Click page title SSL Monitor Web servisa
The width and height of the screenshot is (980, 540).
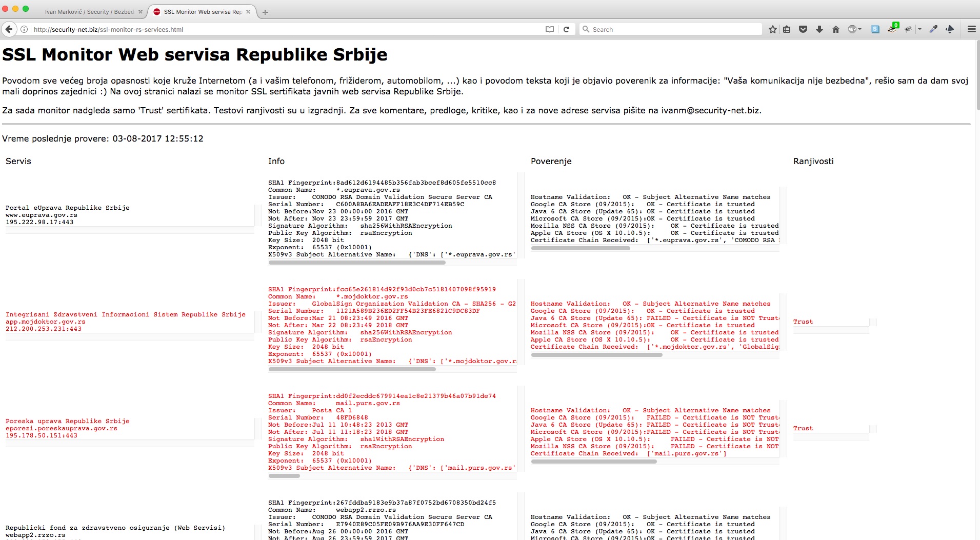195,54
